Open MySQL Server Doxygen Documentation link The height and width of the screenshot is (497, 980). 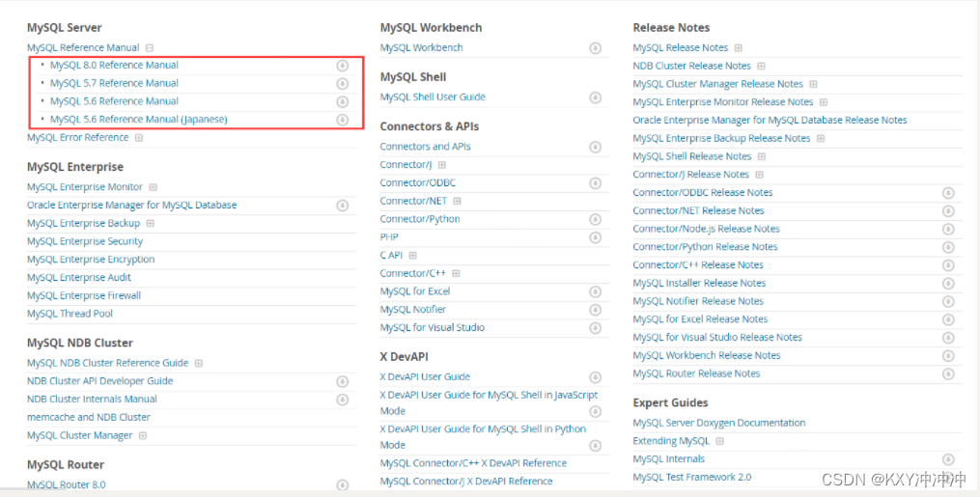click(x=718, y=423)
